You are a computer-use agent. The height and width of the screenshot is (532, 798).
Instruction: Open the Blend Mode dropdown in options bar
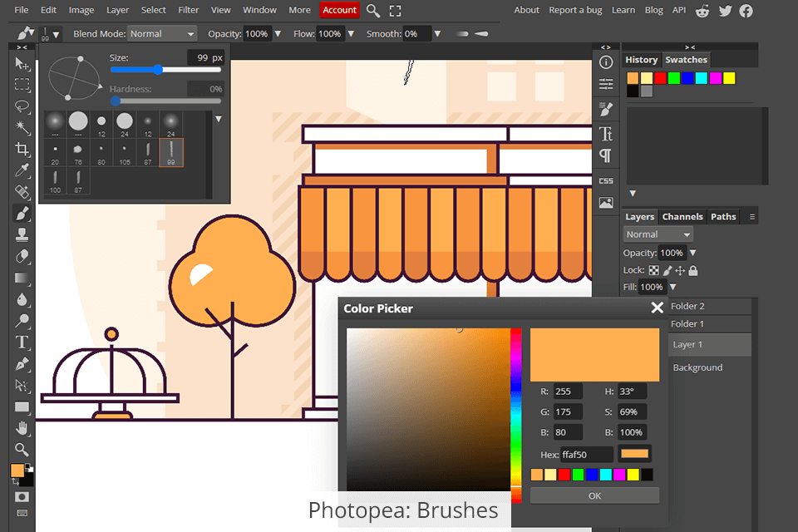click(163, 34)
